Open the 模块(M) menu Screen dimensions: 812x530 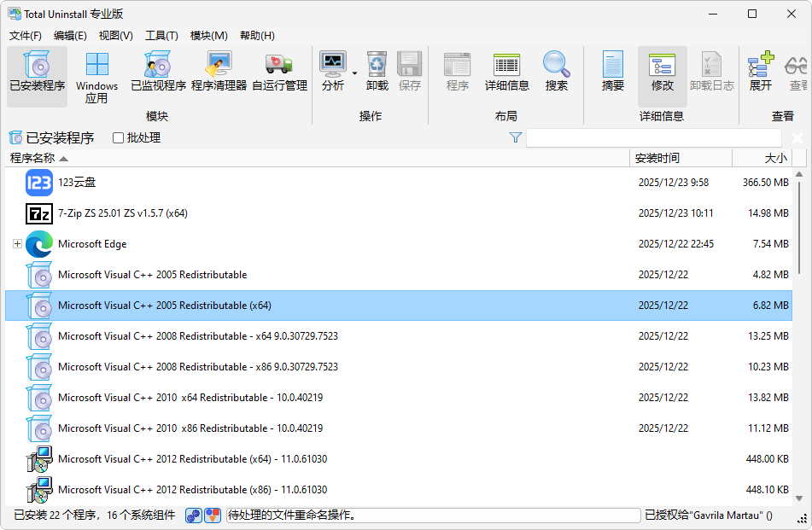click(208, 35)
